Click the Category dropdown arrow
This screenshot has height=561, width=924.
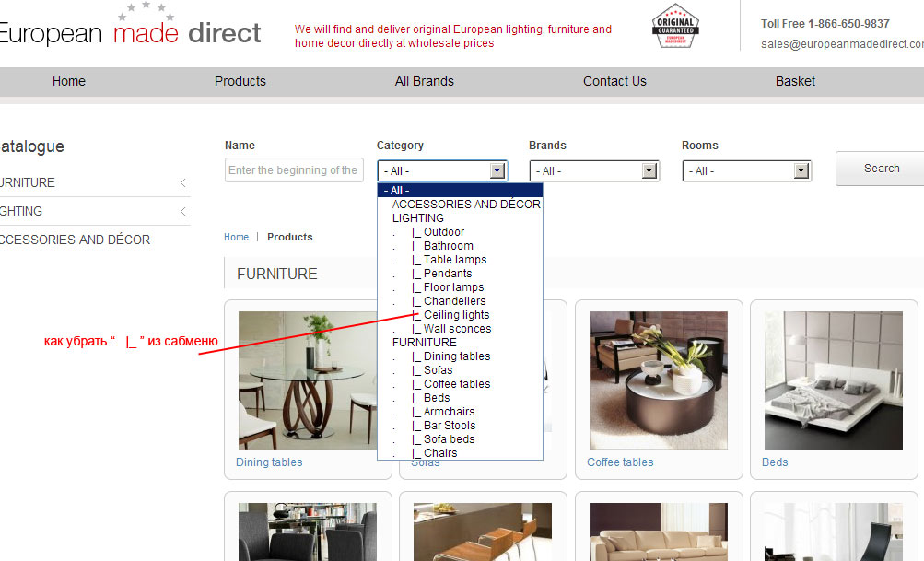(x=497, y=170)
